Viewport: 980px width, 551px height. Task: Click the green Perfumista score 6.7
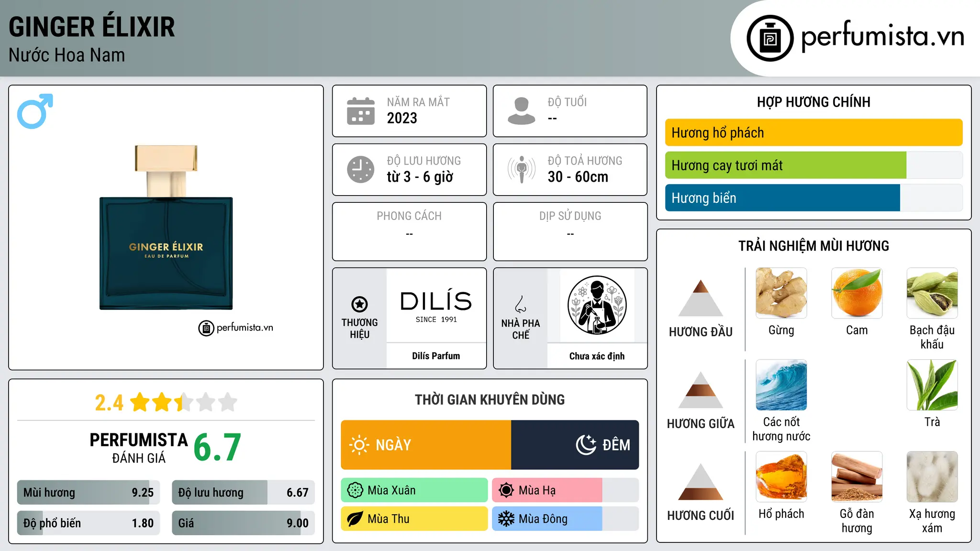(217, 447)
